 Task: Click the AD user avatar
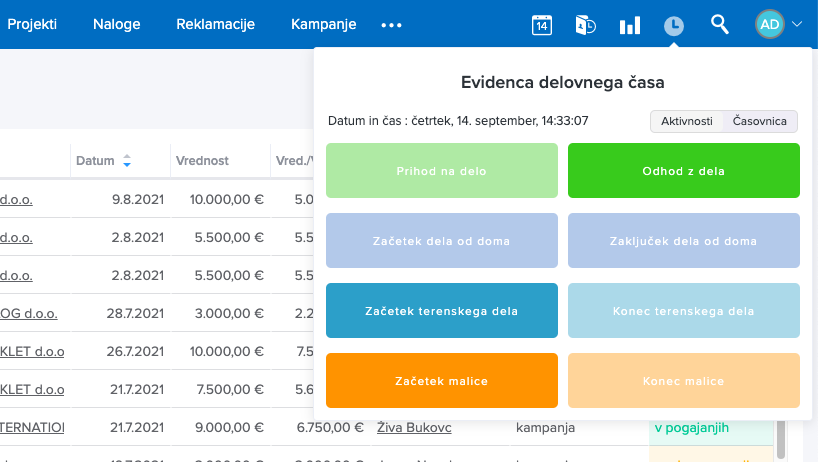click(769, 25)
